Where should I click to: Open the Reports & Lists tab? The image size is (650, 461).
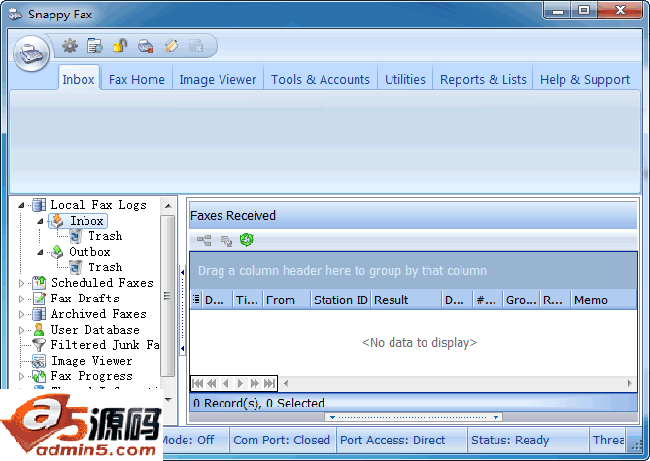click(x=483, y=79)
